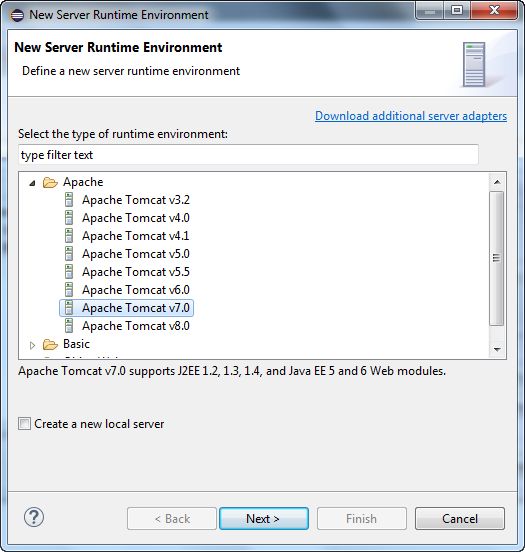
Task: Click the Basic folder label
Action: click(76, 344)
